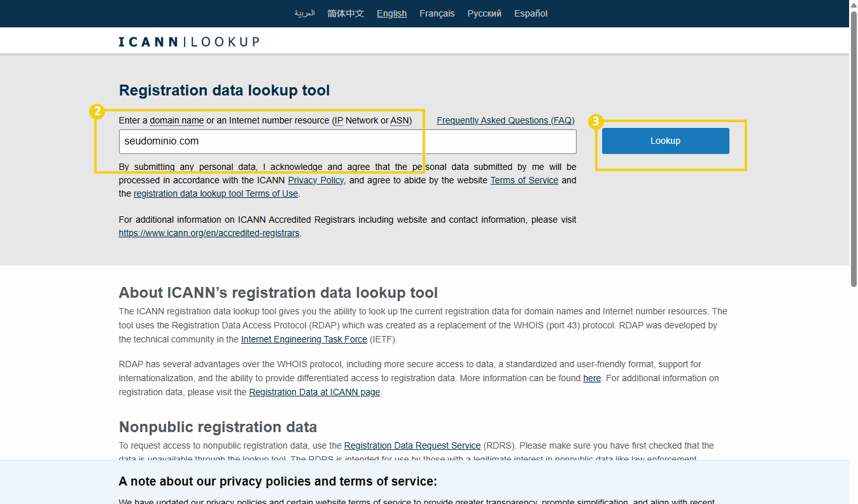
Task: Open the Registration Data at ICANN page link
Action: [x=314, y=392]
